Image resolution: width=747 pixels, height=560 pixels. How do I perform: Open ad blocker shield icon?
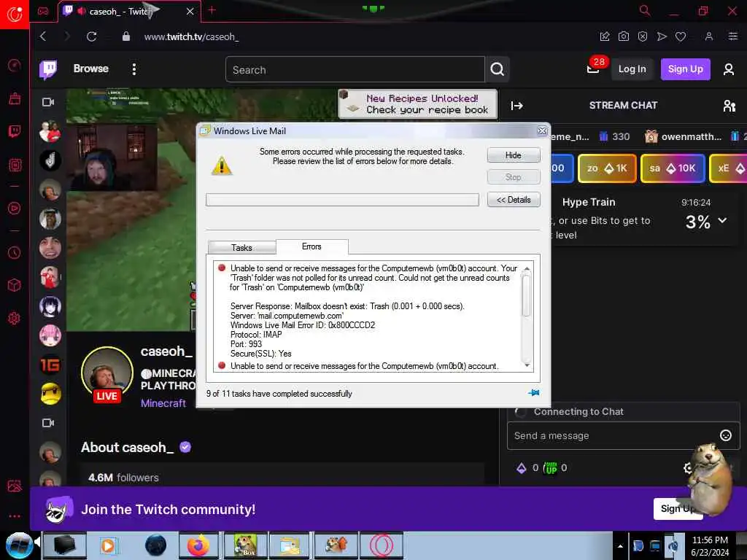tap(643, 36)
